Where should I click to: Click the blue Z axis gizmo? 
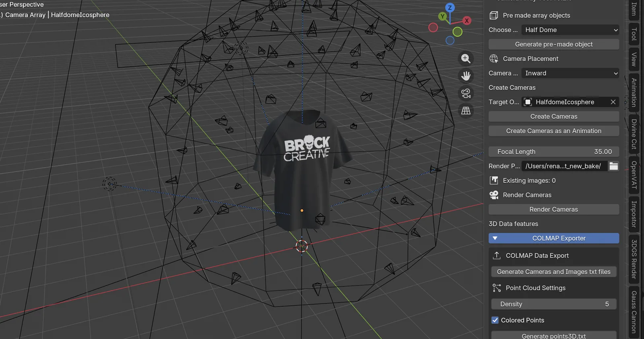[x=450, y=7]
